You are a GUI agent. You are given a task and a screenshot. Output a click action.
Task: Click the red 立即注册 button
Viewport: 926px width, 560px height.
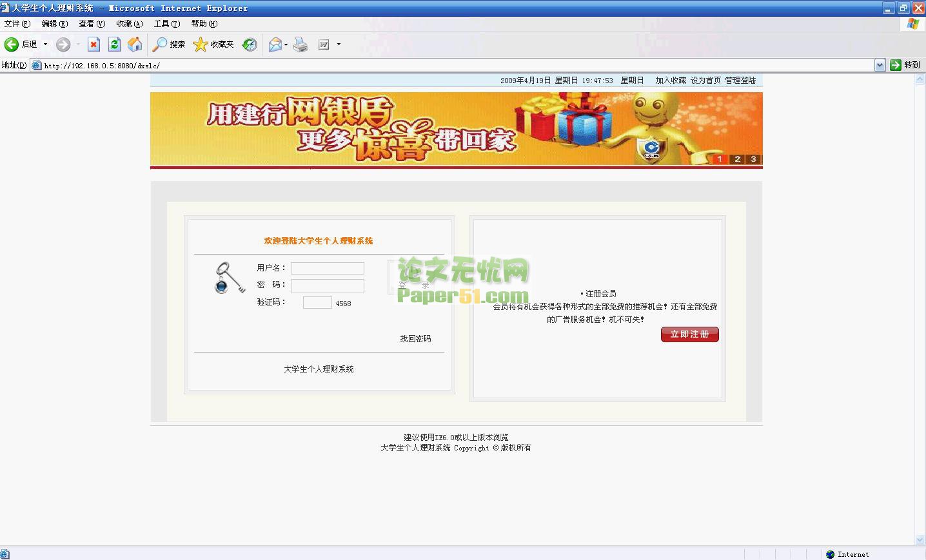point(689,334)
